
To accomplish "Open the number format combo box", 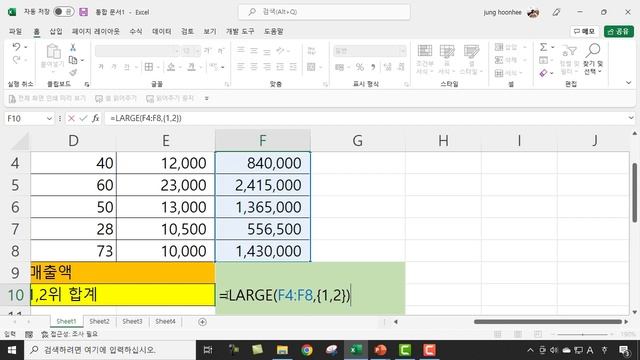I will (370, 51).
